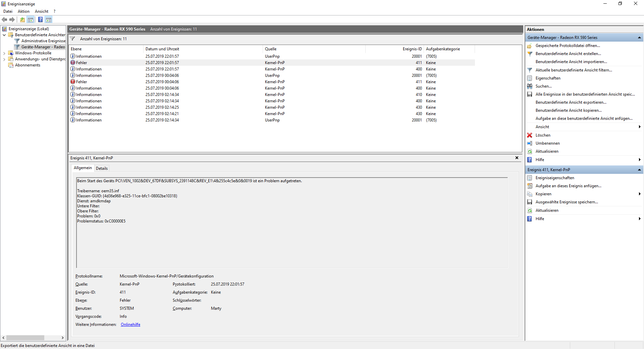
Task: Switch to the Details tab
Action: 102,168
